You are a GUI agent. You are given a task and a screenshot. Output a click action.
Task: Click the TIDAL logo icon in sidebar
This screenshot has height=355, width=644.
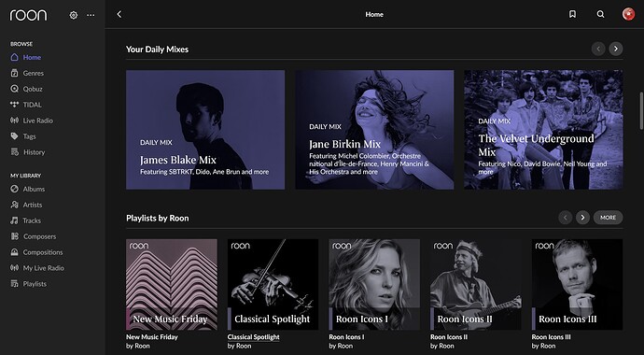pos(14,105)
